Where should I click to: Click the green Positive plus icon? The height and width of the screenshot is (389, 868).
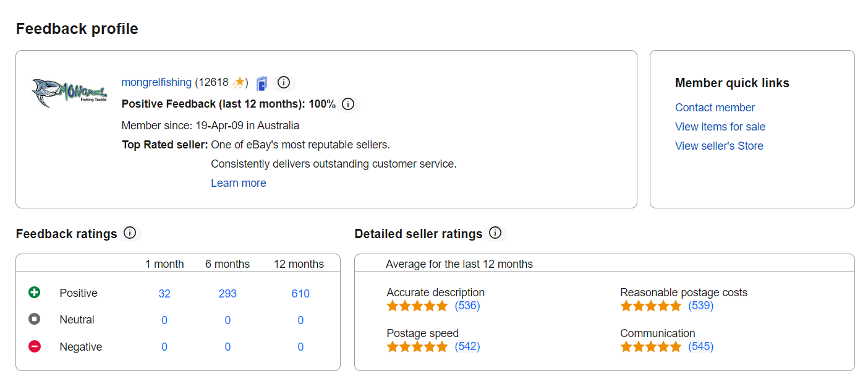[x=35, y=293]
